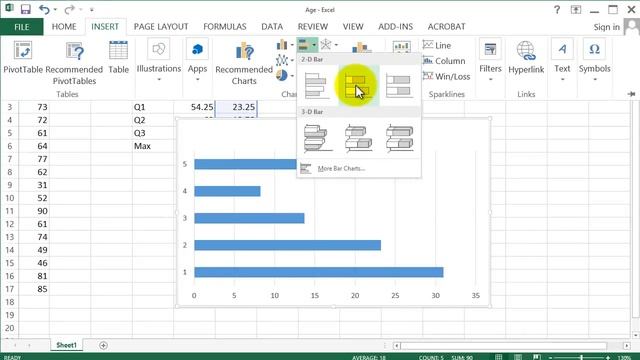Click the bar for category 2 in chart

(288, 245)
